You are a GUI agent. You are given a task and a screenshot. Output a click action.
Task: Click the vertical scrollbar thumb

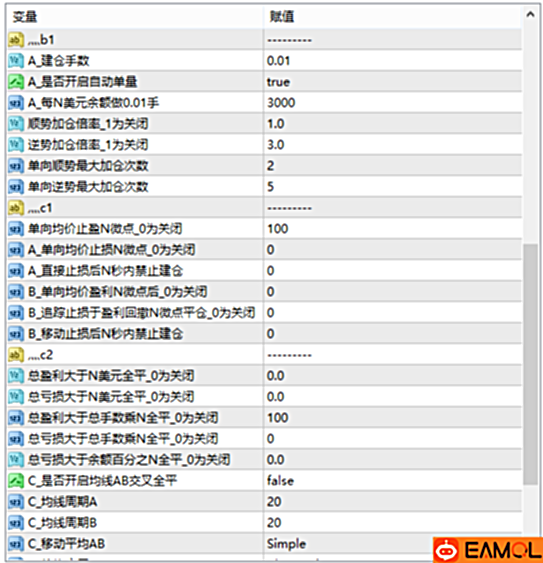(x=530, y=364)
